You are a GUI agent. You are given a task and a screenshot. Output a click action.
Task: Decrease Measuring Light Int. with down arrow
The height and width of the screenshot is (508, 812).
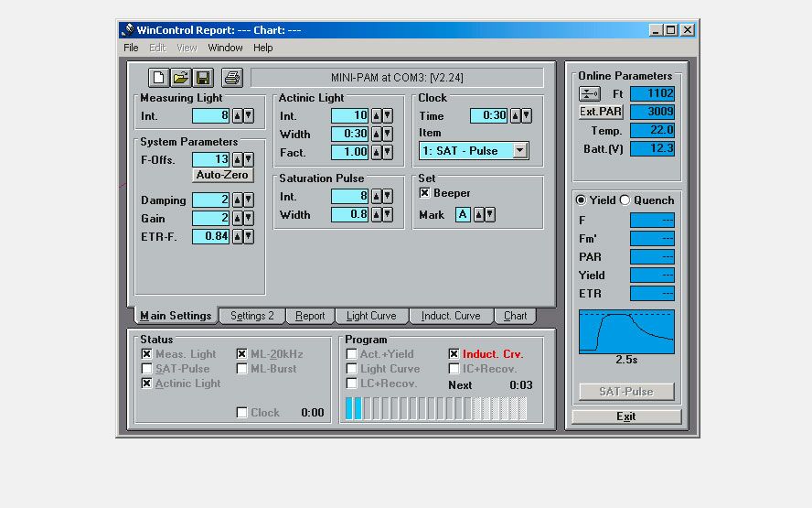tap(249, 115)
